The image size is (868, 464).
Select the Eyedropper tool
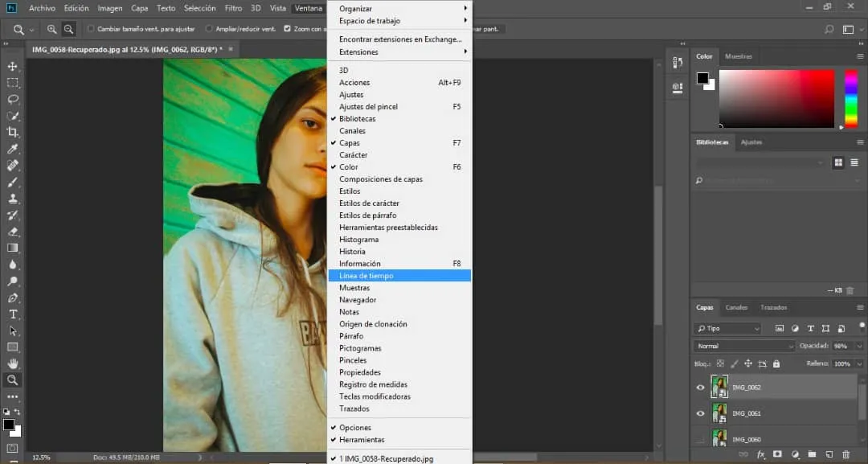[x=12, y=149]
